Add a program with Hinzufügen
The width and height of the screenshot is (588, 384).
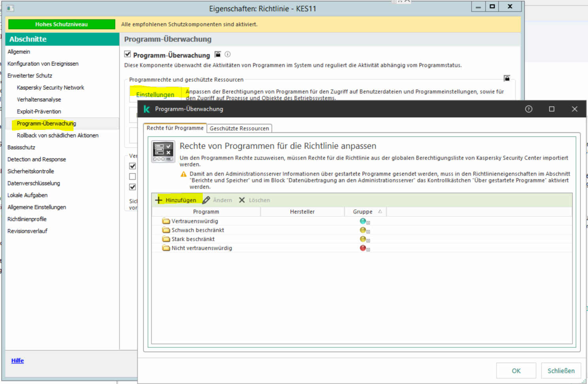coord(176,200)
